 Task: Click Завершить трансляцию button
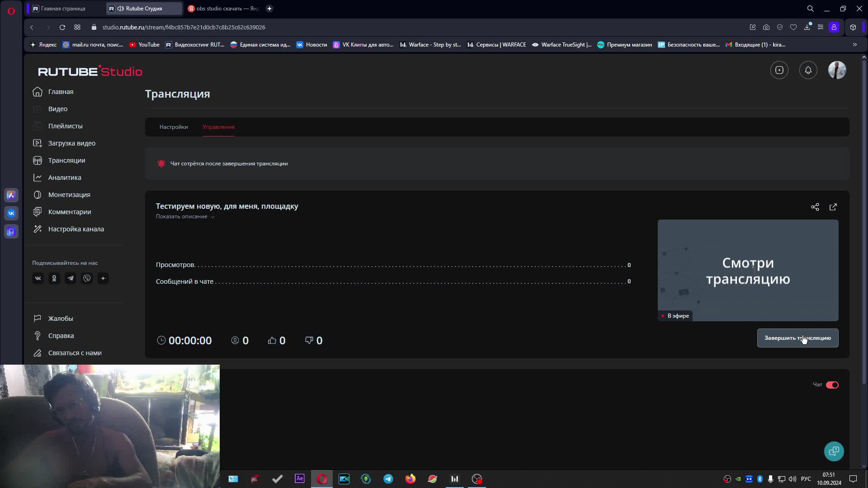[797, 338]
